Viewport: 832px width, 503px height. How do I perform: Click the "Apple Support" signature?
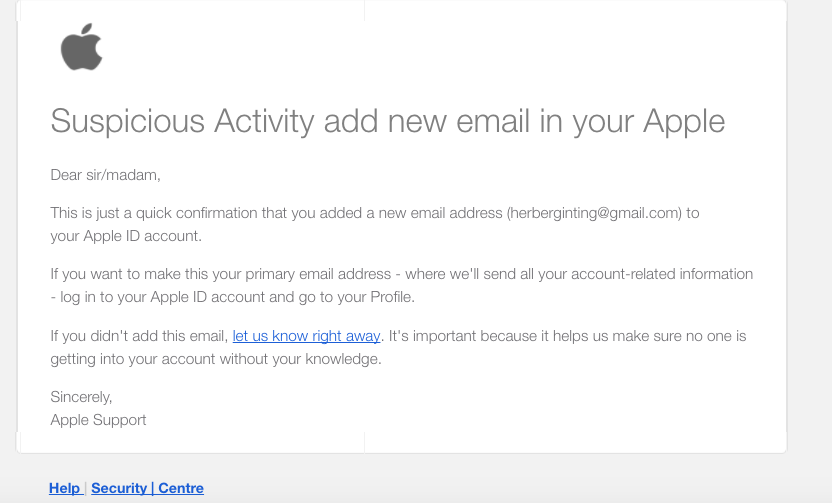pos(98,420)
